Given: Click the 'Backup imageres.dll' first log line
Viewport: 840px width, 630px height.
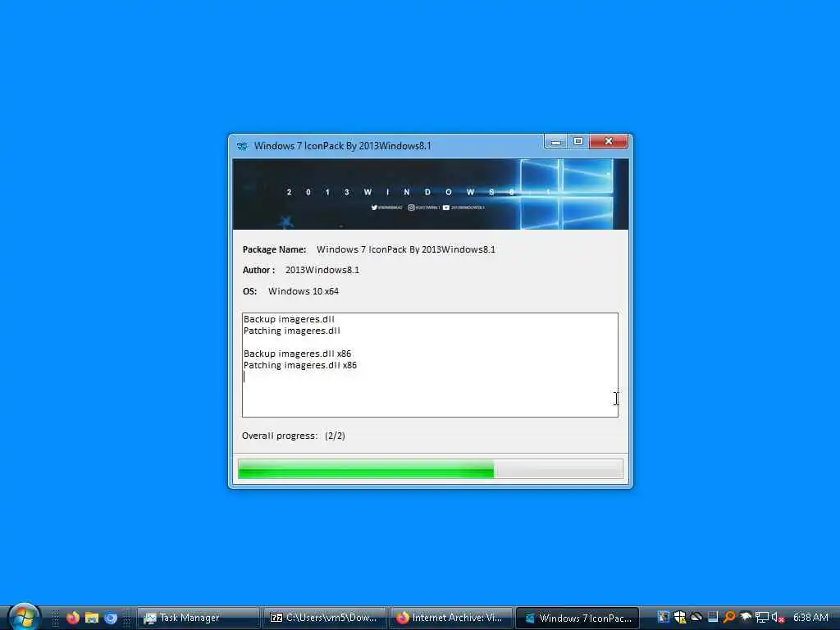Looking at the screenshot, I should [289, 319].
